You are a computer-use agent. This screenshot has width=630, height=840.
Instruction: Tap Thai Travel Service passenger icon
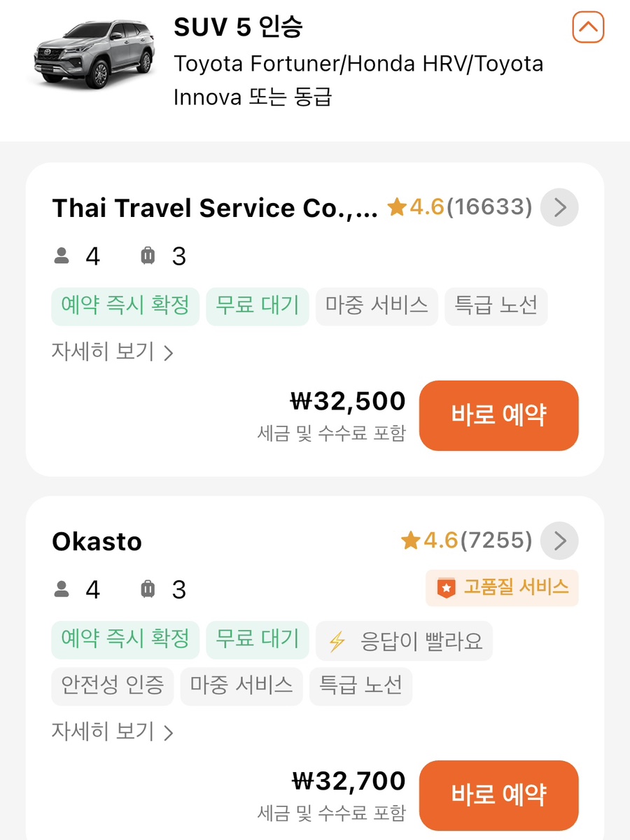click(62, 257)
